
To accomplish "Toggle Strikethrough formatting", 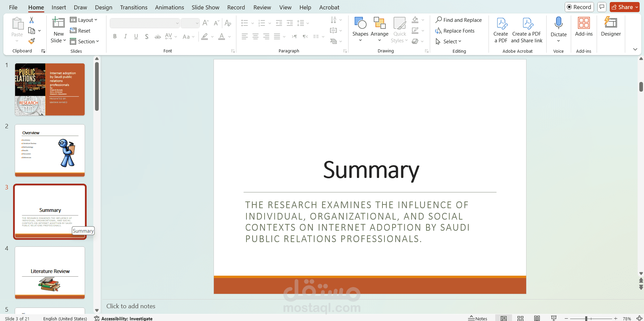I will point(157,37).
